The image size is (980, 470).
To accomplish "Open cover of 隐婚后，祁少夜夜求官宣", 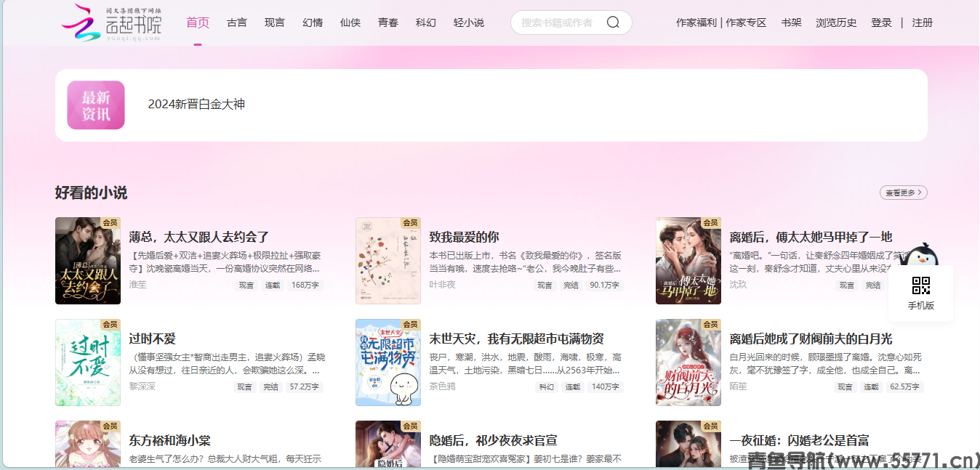I will 388,444.
